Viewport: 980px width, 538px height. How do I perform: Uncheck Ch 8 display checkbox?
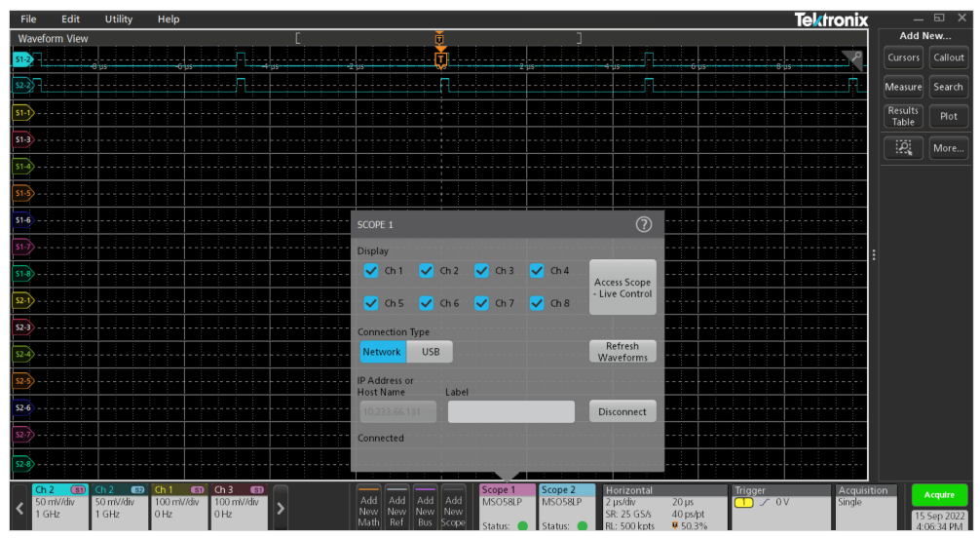click(537, 303)
